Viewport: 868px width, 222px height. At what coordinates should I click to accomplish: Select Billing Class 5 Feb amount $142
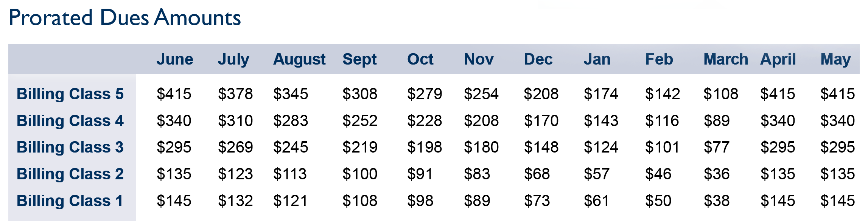coord(663,94)
